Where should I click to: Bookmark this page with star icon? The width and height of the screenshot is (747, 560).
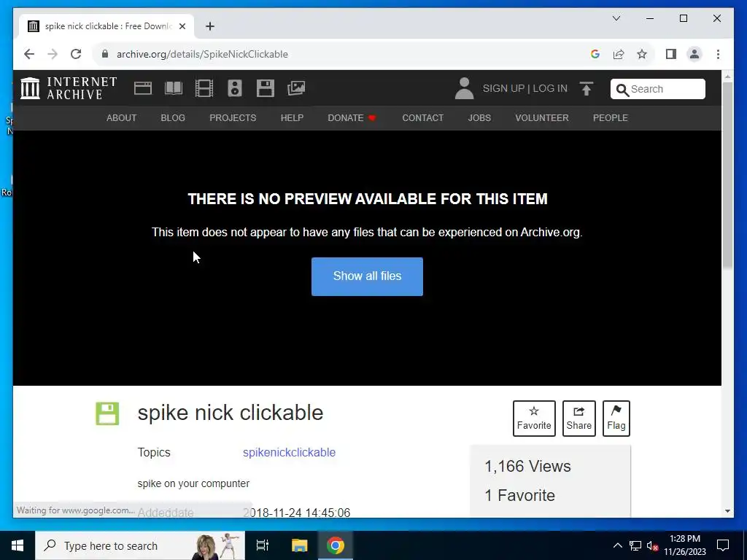642,54
